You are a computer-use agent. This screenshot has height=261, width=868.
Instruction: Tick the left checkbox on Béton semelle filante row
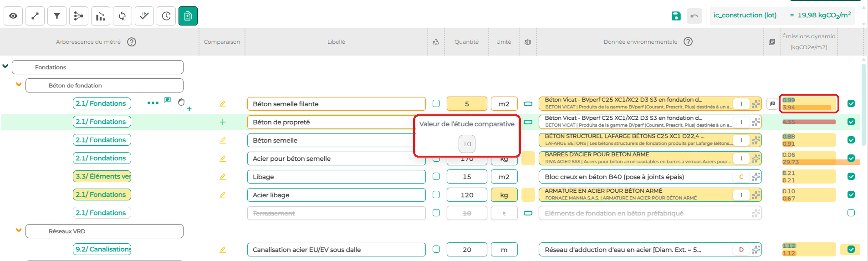click(x=436, y=103)
